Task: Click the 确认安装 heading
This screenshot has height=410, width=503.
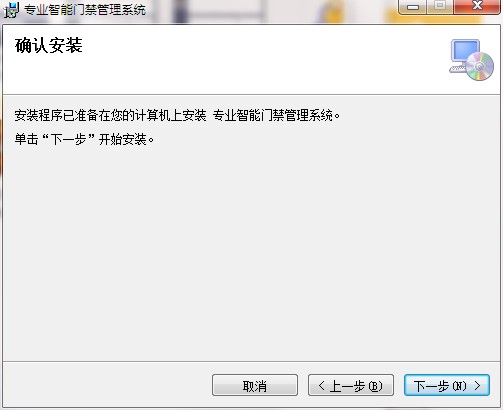Action: (x=49, y=45)
